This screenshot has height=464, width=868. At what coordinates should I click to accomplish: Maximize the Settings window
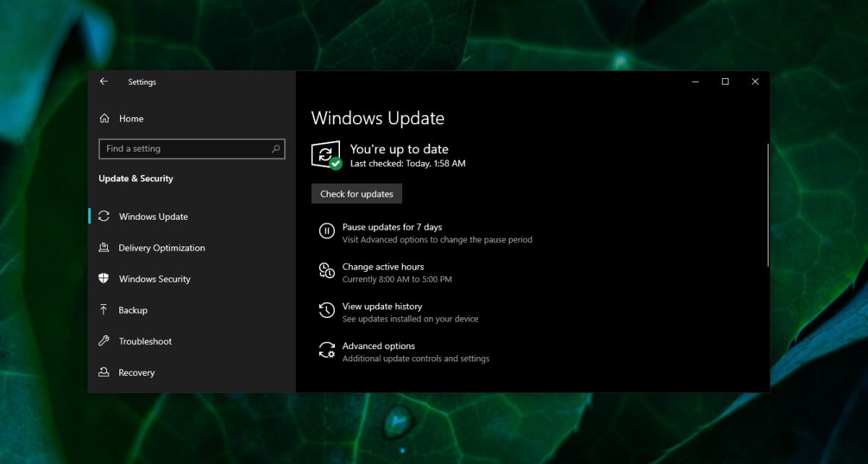[725, 82]
